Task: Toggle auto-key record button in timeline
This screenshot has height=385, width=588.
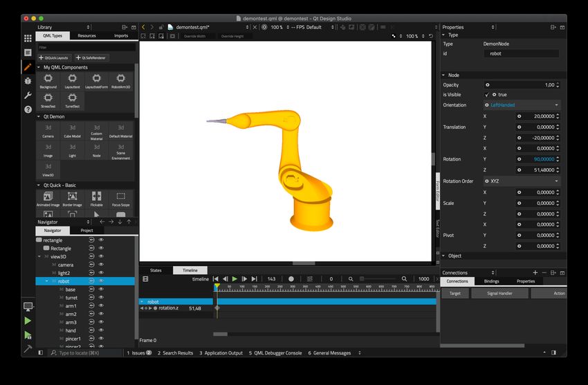Action: [x=291, y=279]
